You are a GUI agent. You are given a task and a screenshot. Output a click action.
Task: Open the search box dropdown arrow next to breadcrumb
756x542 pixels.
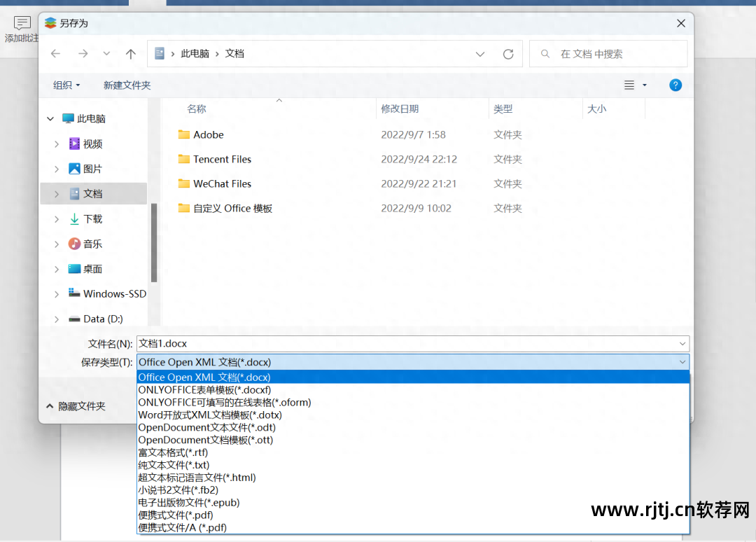pyautogui.click(x=480, y=53)
